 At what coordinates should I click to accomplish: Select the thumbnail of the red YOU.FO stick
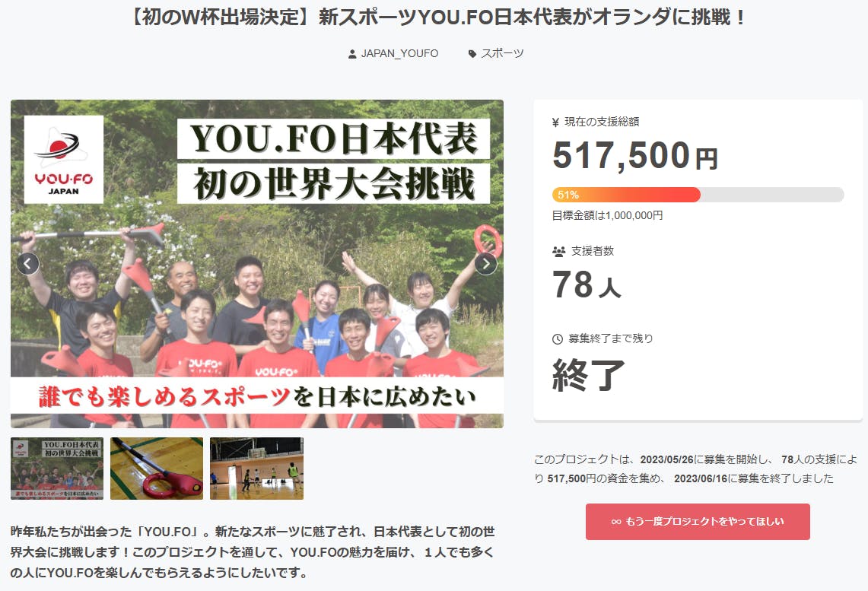[157, 469]
